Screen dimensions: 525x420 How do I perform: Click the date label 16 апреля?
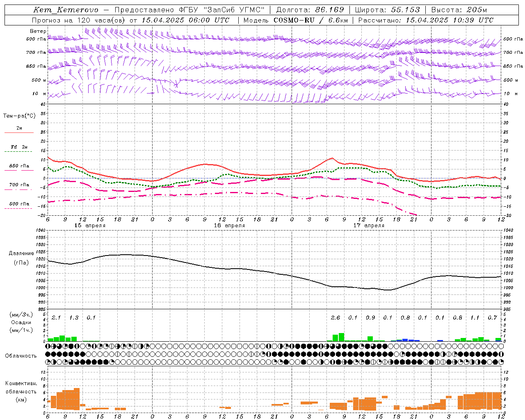click(x=229, y=226)
